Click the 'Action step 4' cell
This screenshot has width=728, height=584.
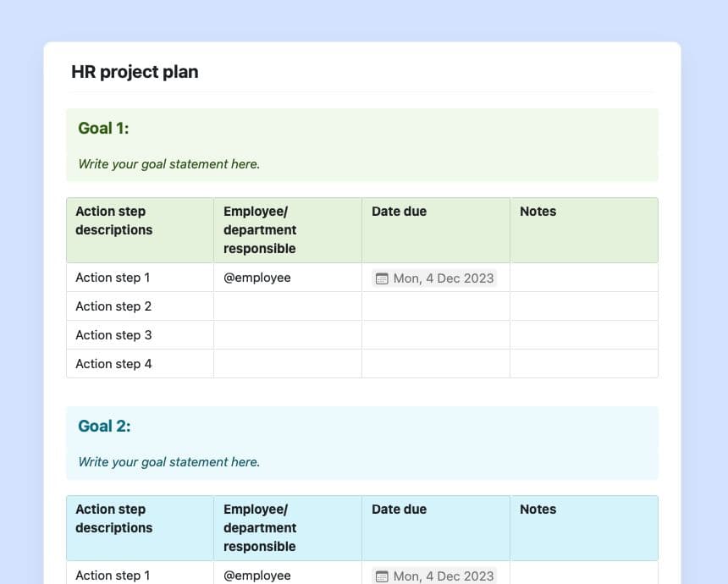(x=113, y=364)
